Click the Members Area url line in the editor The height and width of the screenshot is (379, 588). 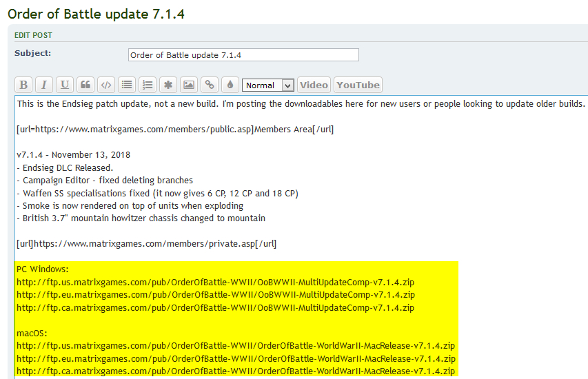click(x=175, y=130)
